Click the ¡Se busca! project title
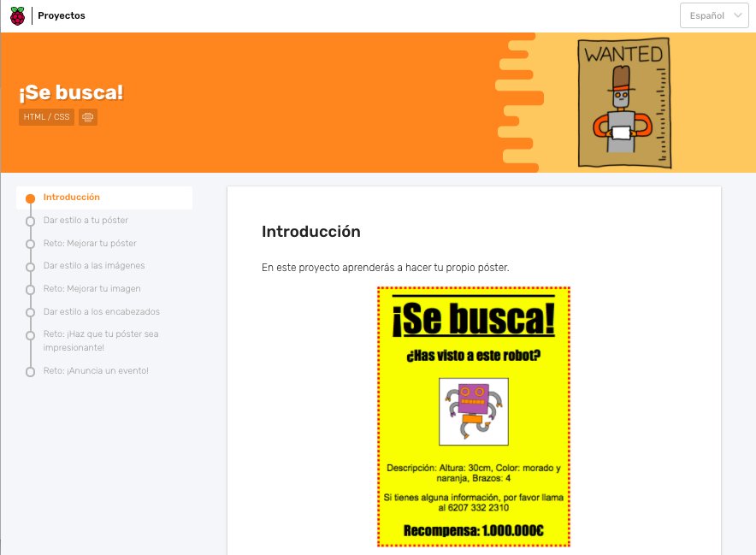Screen dimensions: 756x555 (x=70, y=92)
